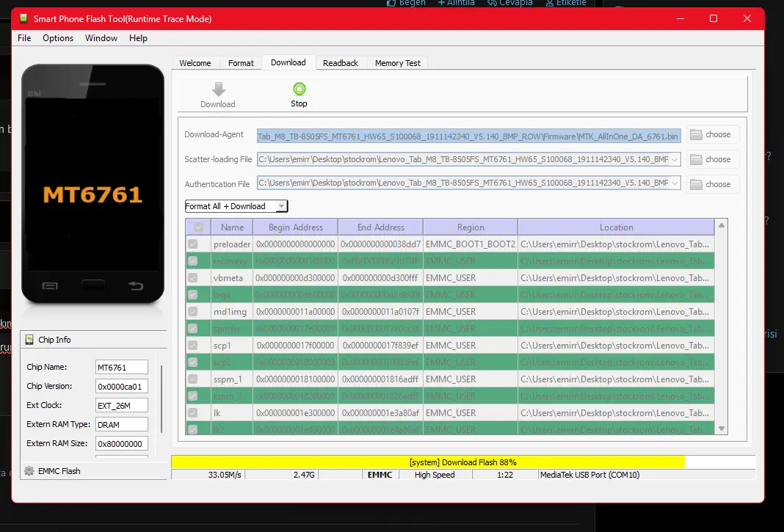Click choose button for Authentication File

713,184
